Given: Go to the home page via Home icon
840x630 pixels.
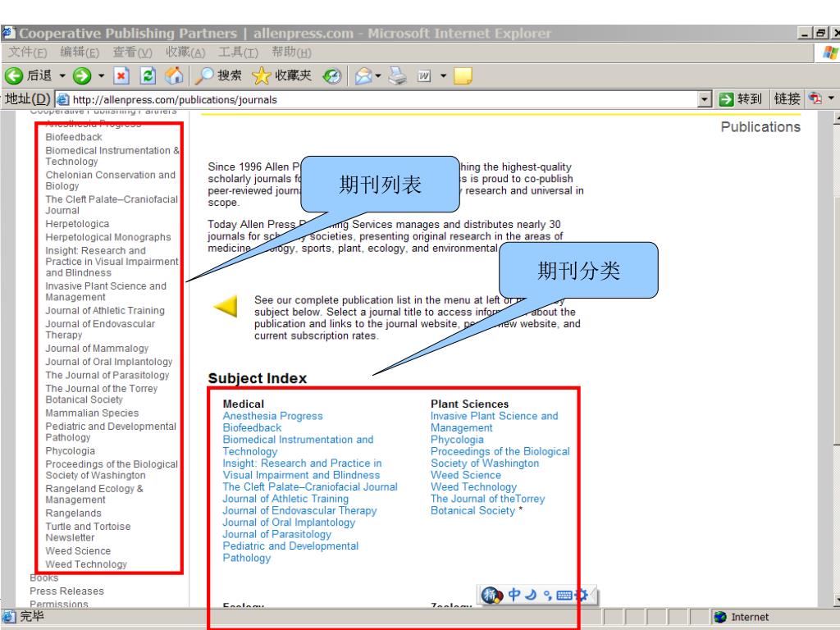Looking at the screenshot, I should pos(174,76).
